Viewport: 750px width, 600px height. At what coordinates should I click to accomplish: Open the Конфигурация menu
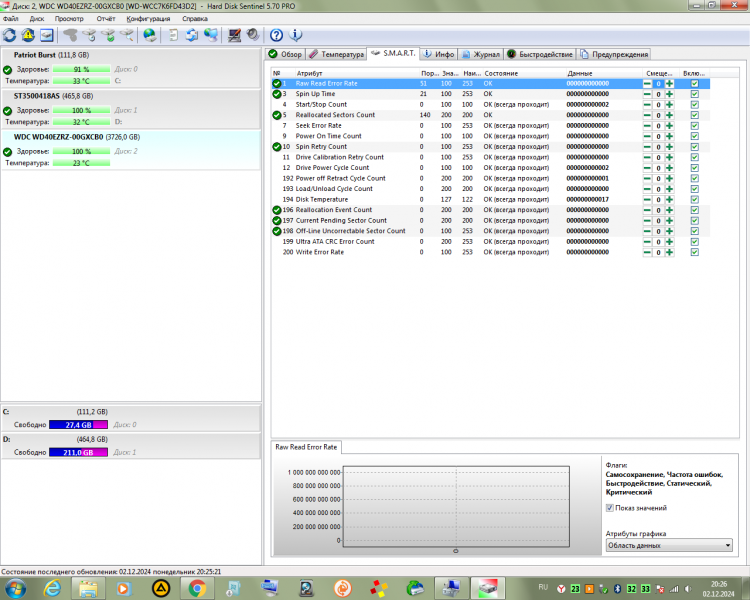(x=148, y=19)
